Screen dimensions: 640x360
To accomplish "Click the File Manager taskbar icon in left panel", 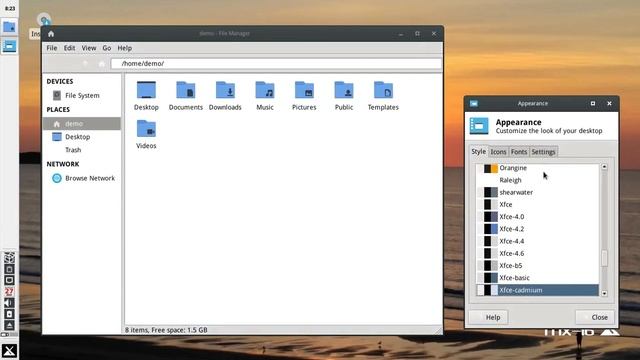I will pyautogui.click(x=9, y=27).
